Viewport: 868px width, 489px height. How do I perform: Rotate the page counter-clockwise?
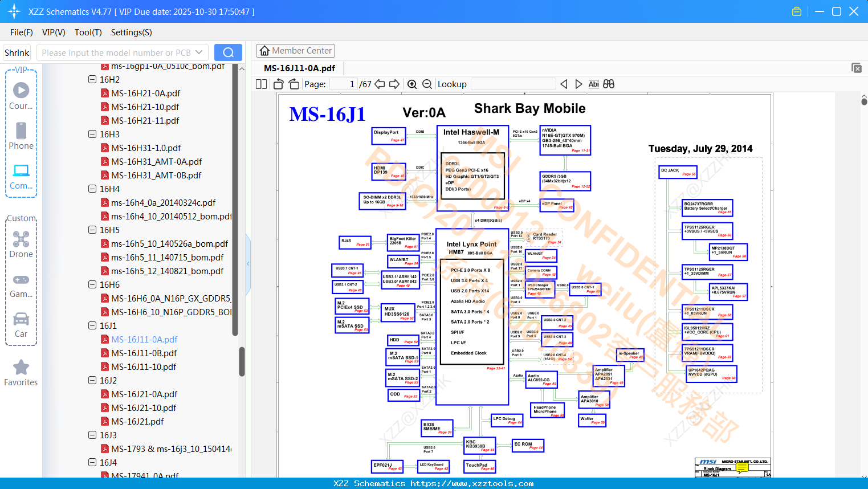[279, 84]
